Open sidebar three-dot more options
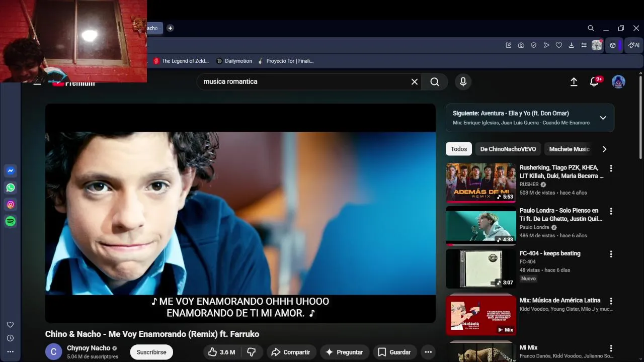 tap(10, 352)
